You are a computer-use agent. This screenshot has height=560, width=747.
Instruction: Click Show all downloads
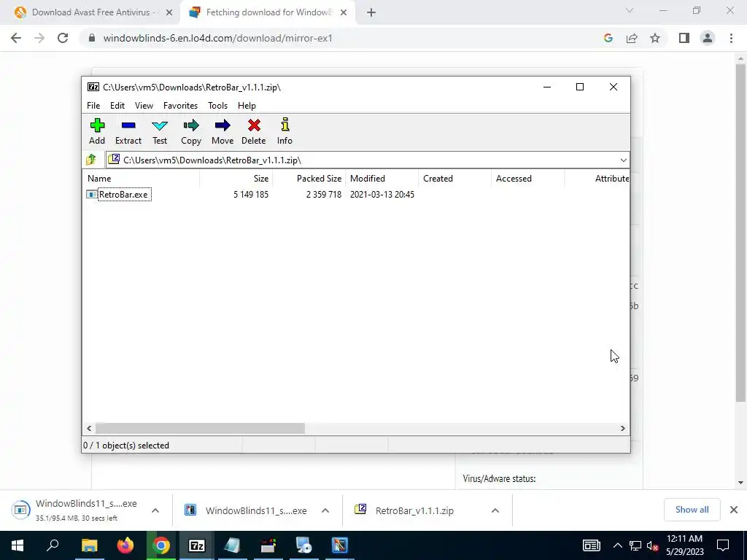(x=692, y=510)
